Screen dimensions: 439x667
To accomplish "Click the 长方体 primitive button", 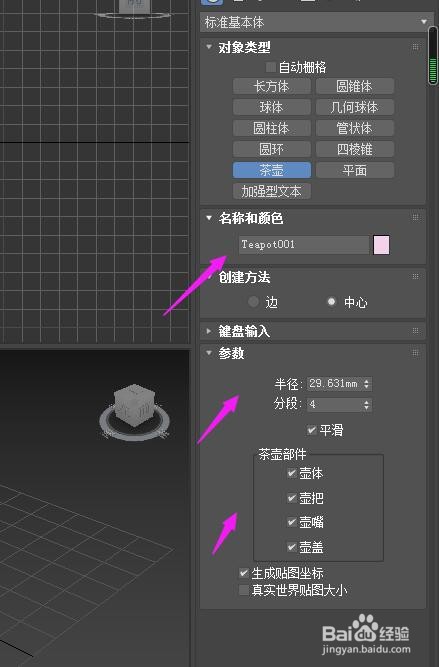I will 271,86.
